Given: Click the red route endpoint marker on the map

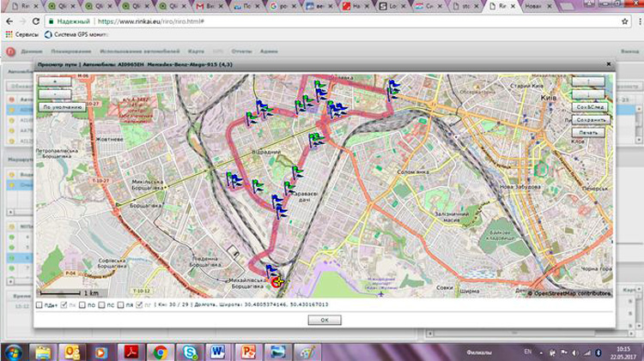Looking at the screenshot, I should click(x=276, y=280).
